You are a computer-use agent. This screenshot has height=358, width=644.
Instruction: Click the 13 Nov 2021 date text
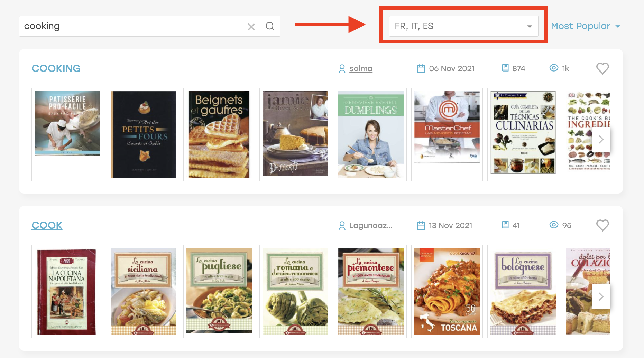[451, 225]
